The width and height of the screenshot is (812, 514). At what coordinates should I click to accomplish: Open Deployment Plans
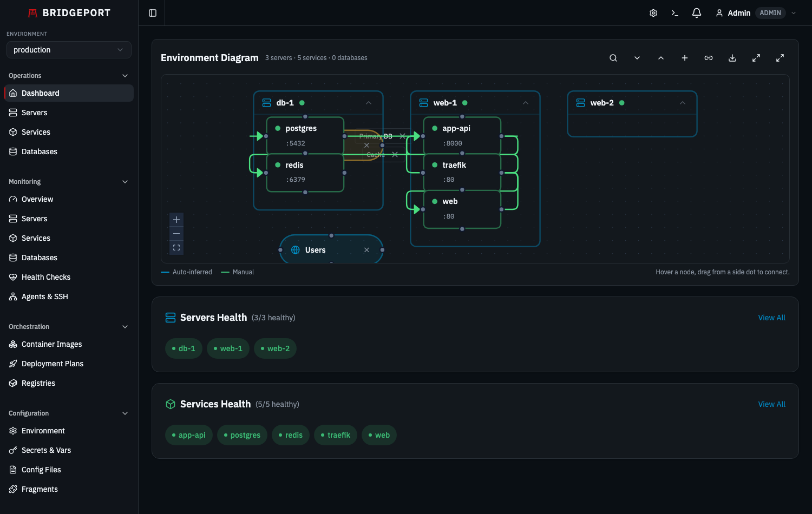pos(69,364)
